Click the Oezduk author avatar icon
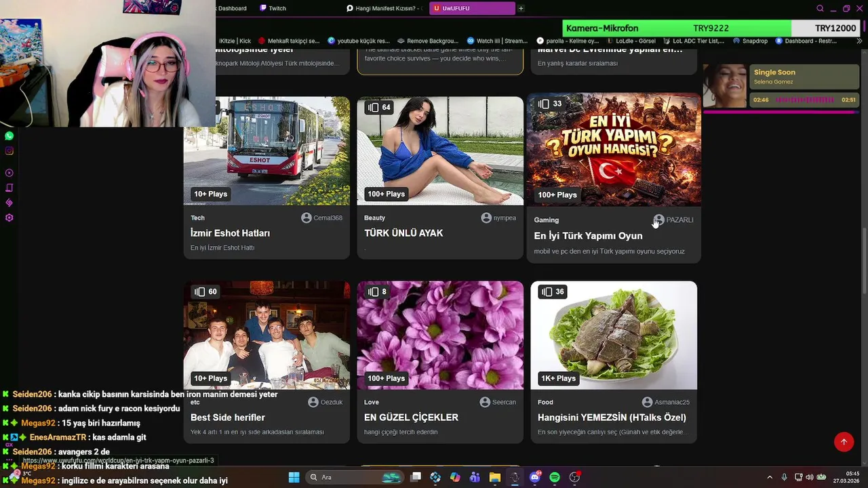Screen dimensions: 868x488 click(313, 402)
